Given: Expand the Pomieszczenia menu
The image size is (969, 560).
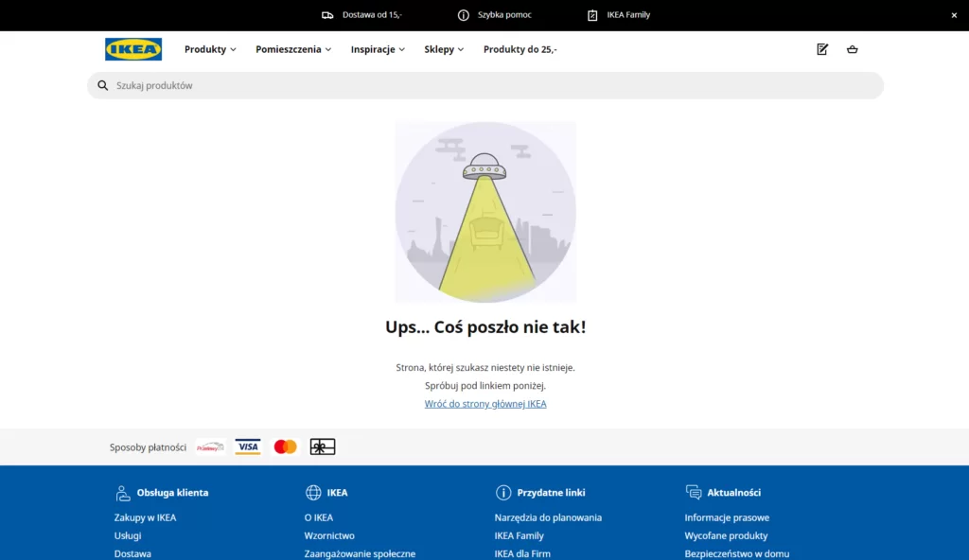Looking at the screenshot, I should point(293,49).
